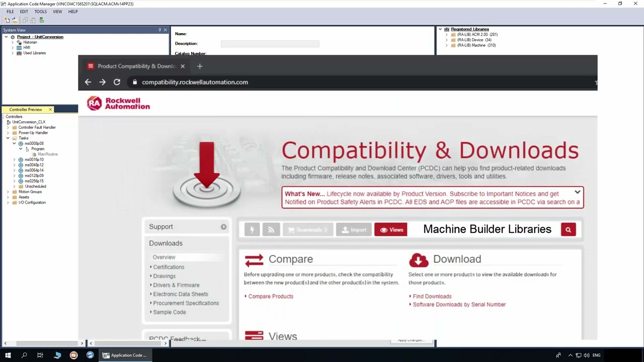Expand the What's New notice chevron
This screenshot has height=362, width=644.
coord(578,193)
